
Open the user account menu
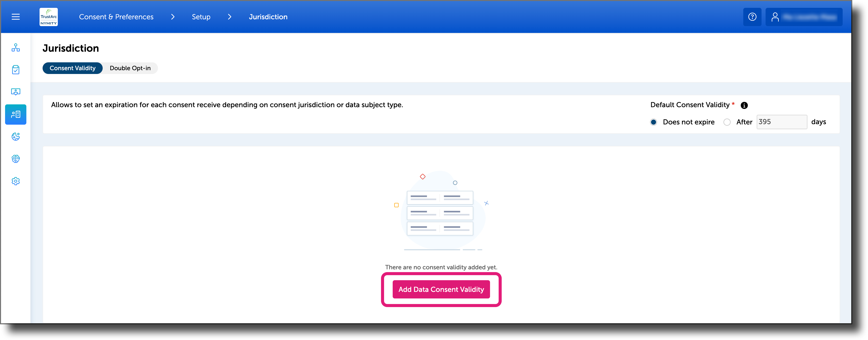point(804,16)
